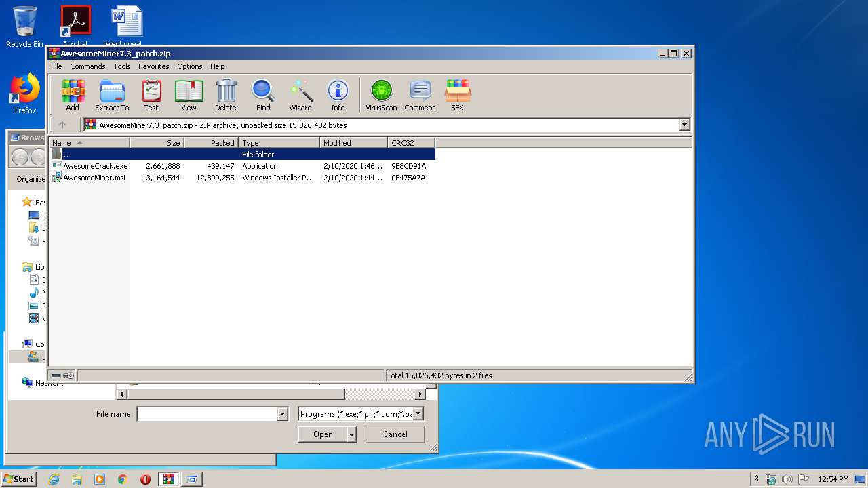Click the Action Center flag tray icon
This screenshot has height=488, width=868.
point(803,479)
